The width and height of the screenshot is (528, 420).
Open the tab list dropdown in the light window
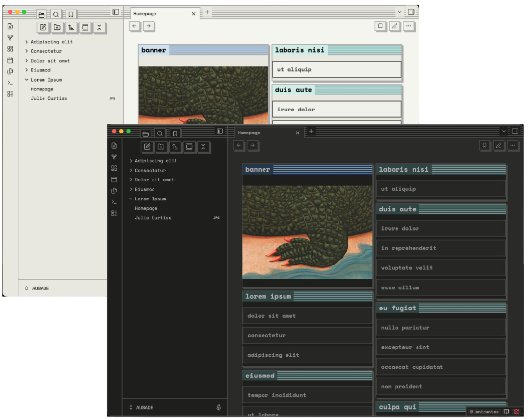[x=400, y=12]
